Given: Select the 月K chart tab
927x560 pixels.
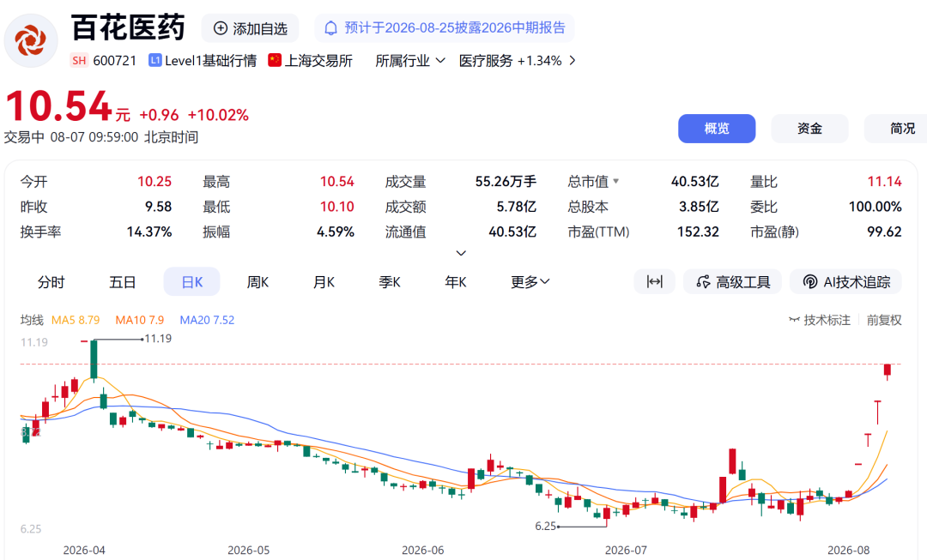Looking at the screenshot, I should pos(324,282).
